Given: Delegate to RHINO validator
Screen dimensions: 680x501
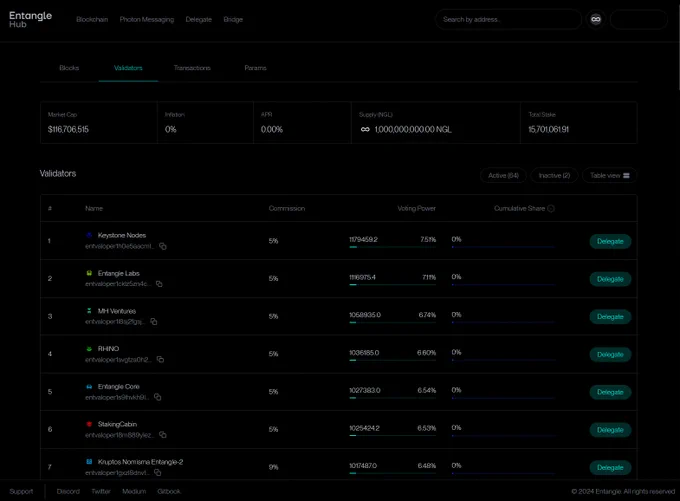Looking at the screenshot, I should [x=610, y=355].
